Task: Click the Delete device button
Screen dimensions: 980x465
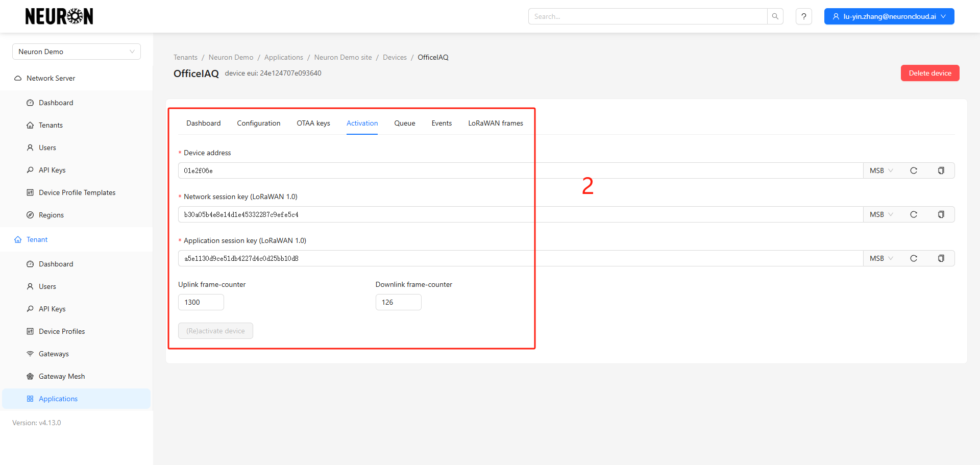Action: point(930,73)
